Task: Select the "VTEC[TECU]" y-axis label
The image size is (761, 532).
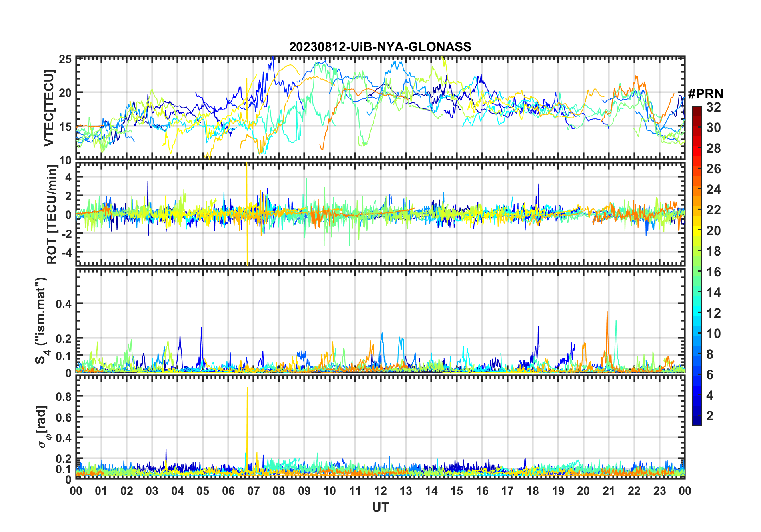Action: pos(49,108)
